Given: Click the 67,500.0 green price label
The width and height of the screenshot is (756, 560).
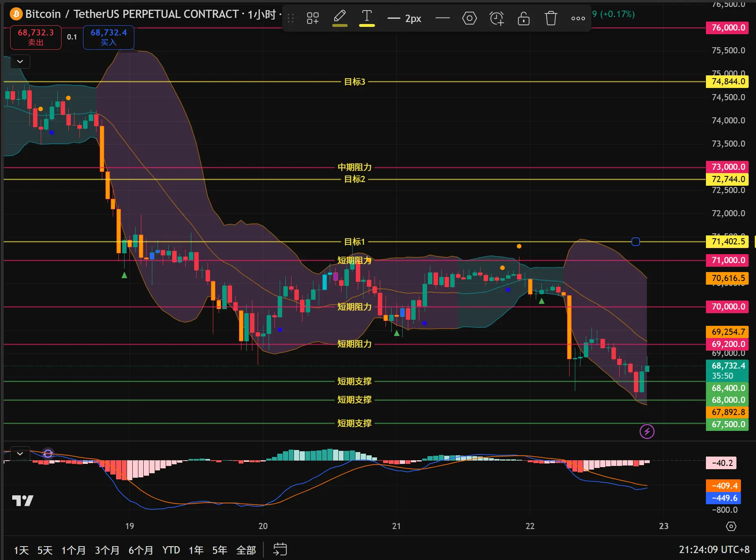Looking at the screenshot, I should (x=727, y=424).
